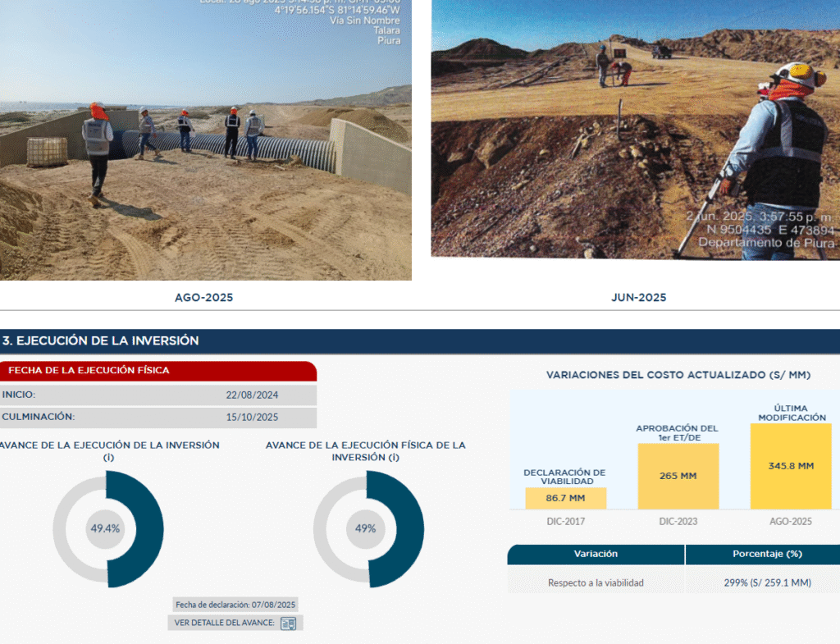This screenshot has width=840, height=644.
Task: Open the avance detail table icon
Action: [288, 623]
